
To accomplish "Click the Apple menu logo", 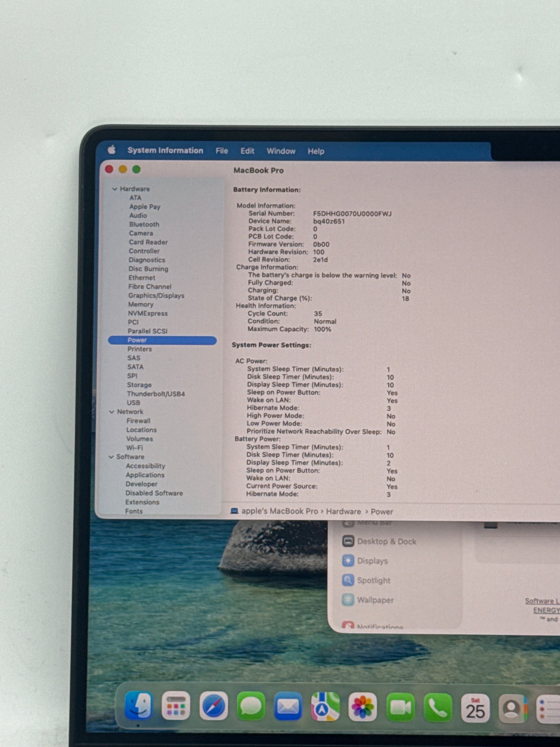I will [112, 150].
